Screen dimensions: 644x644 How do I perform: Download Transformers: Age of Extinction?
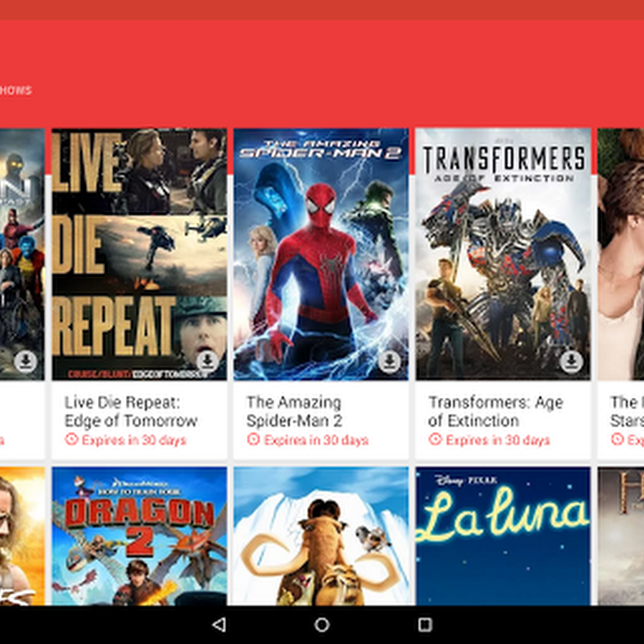(x=571, y=361)
